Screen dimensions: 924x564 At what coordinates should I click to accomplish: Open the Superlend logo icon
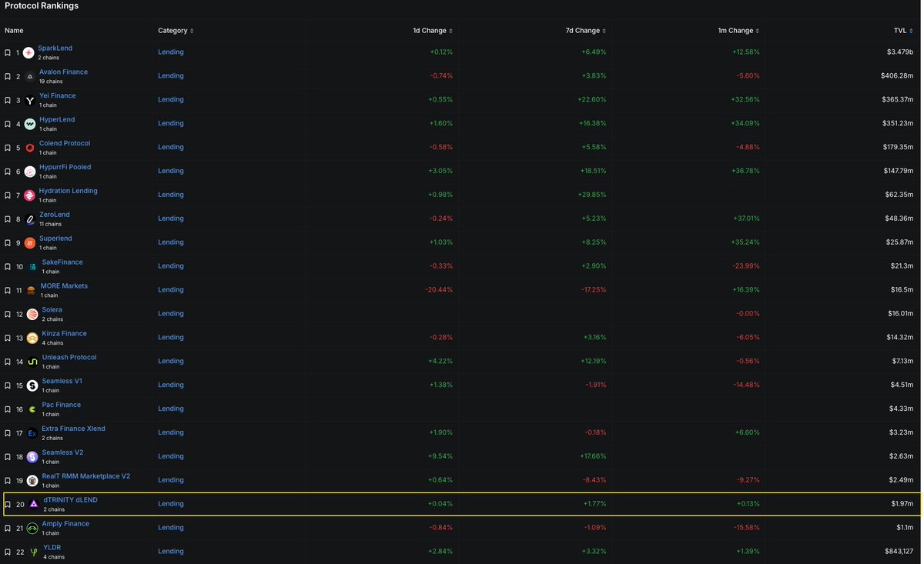[30, 243]
